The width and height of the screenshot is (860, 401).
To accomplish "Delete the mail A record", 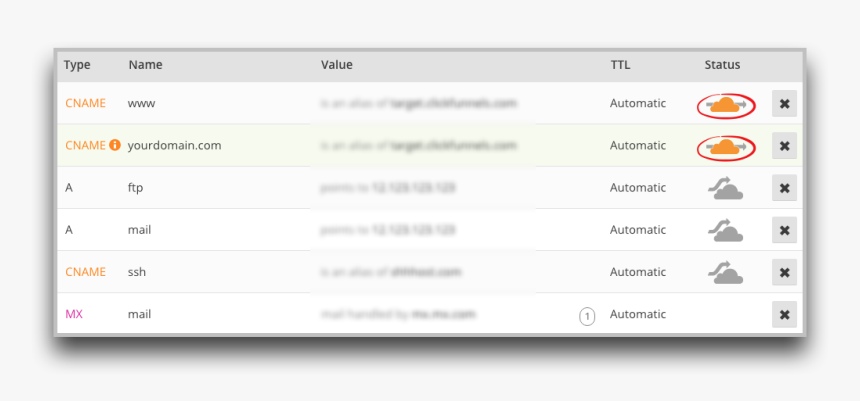I will [784, 231].
